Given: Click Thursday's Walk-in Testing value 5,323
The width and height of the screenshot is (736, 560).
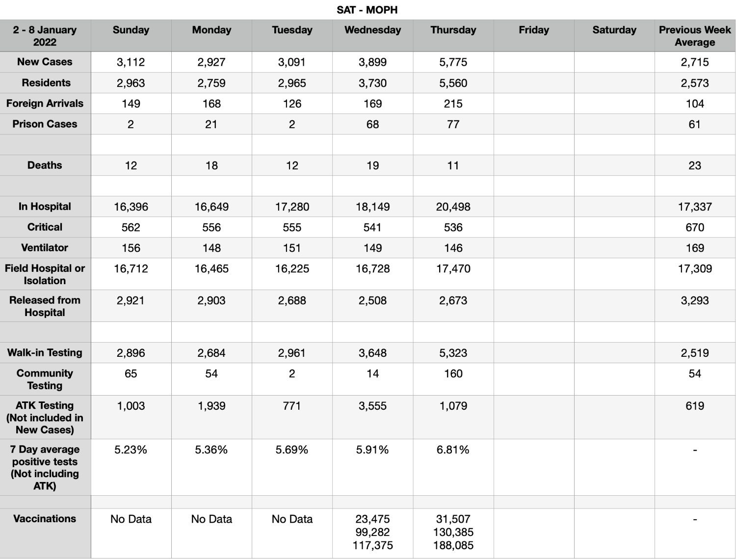Looking at the screenshot, I should (453, 353).
